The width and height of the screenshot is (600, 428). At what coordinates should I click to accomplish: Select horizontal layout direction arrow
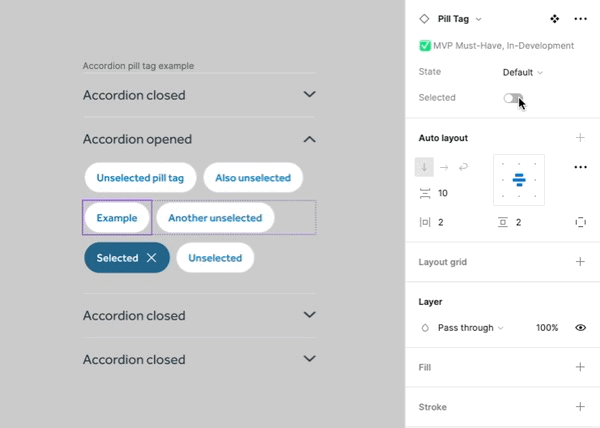pyautogui.click(x=444, y=167)
